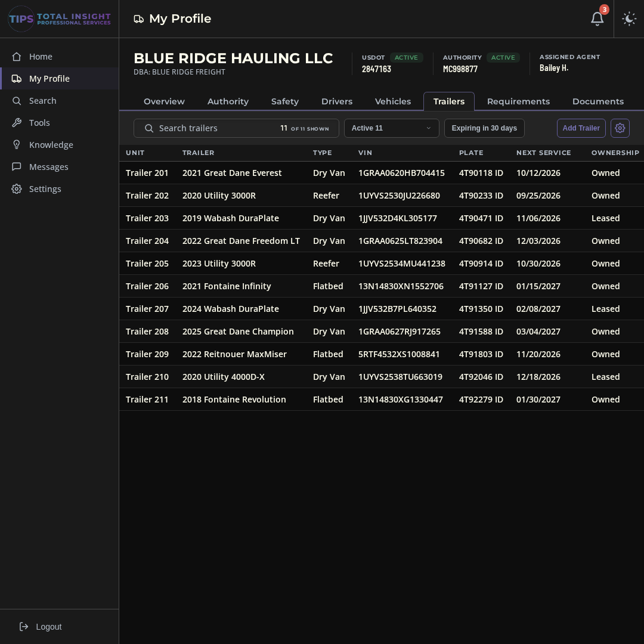This screenshot has width=644, height=644.
Task: Click the Search magnifier icon in sidebar
Action: (17, 101)
